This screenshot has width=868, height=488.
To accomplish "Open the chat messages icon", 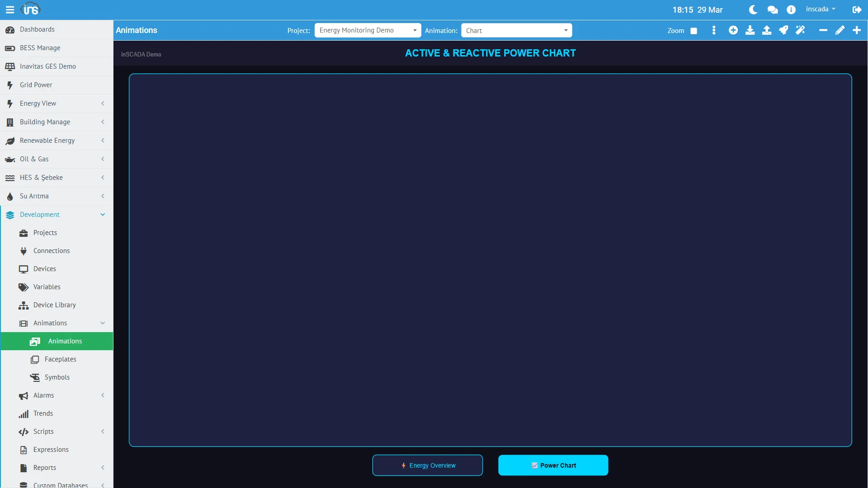I will (773, 9).
